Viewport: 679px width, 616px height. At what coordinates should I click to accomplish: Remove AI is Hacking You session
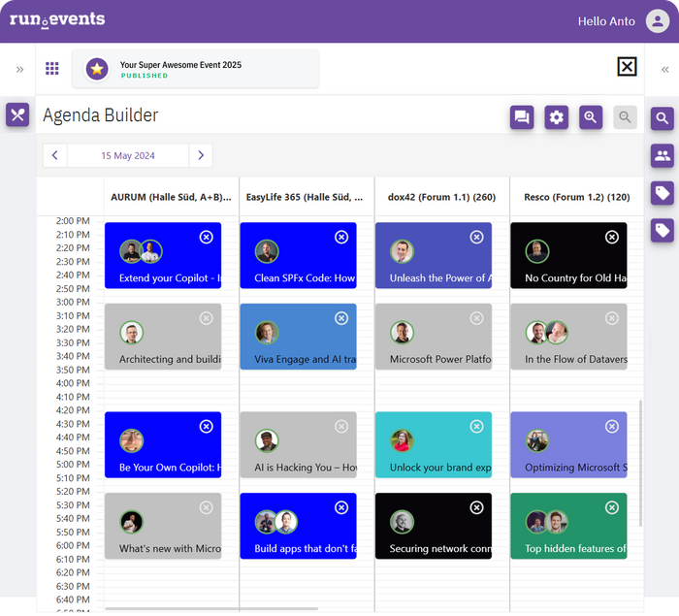pyautogui.click(x=341, y=426)
